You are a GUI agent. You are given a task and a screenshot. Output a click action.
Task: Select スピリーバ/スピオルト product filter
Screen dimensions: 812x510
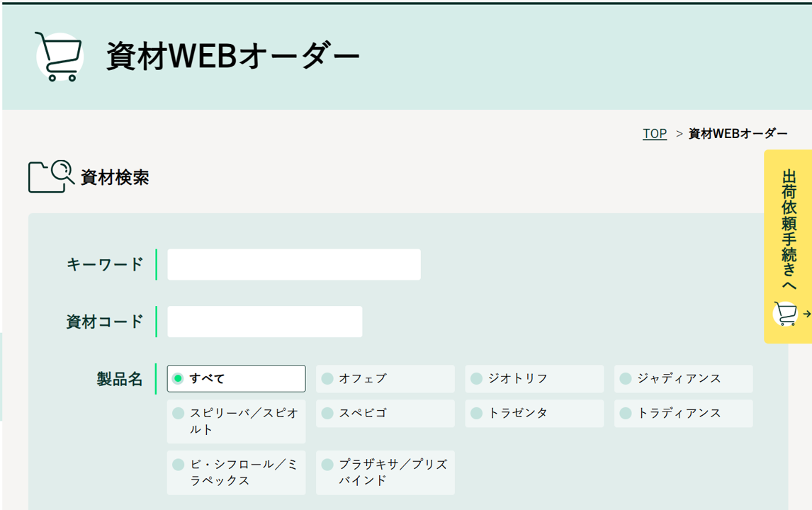[179, 413]
